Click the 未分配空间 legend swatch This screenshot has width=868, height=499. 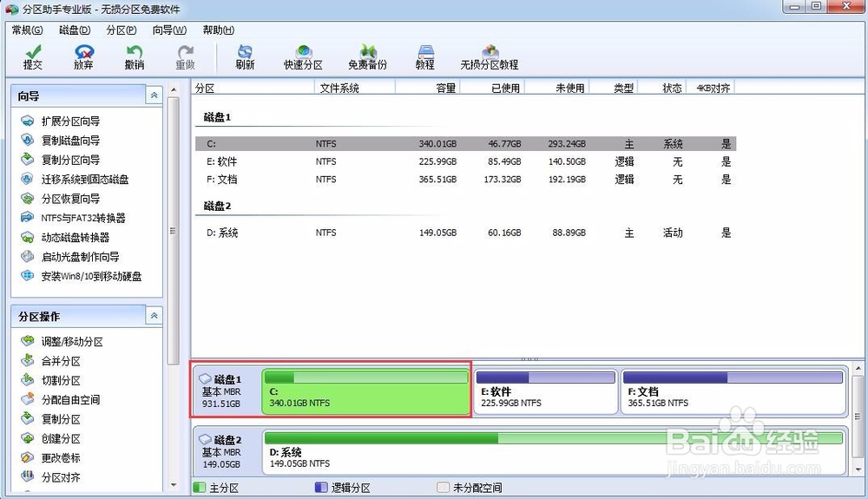(x=443, y=488)
